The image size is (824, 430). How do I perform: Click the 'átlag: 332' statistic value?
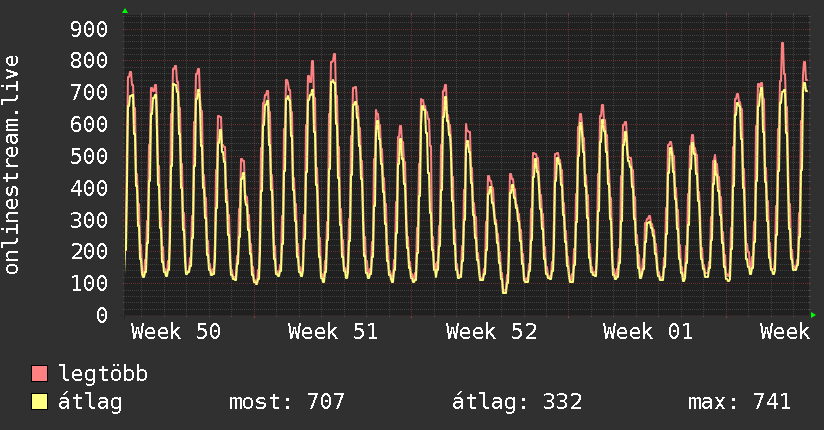pos(517,402)
